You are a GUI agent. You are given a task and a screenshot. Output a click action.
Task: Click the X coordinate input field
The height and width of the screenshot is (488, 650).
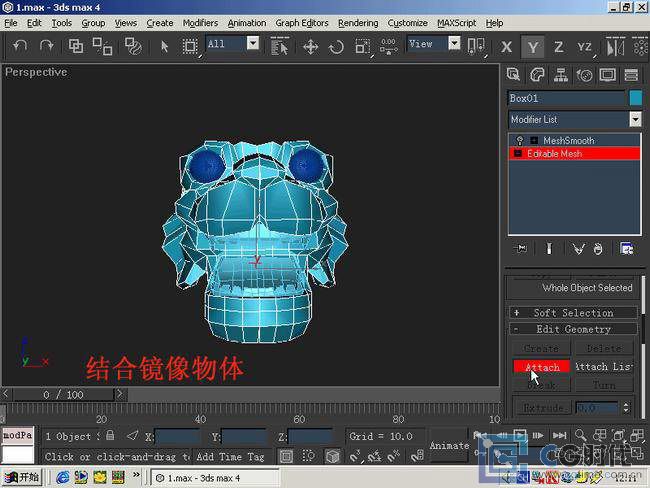(177, 437)
